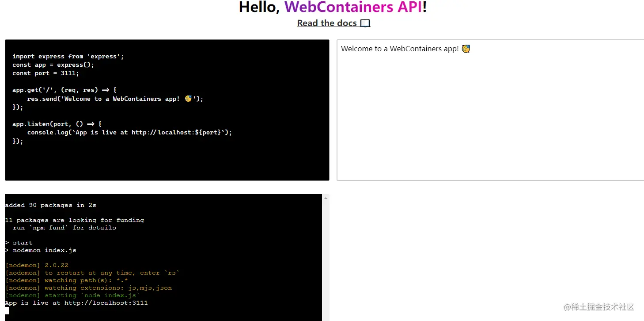Click the app.listen(port) line
This screenshot has height=321, width=644.
pyautogui.click(x=57, y=124)
